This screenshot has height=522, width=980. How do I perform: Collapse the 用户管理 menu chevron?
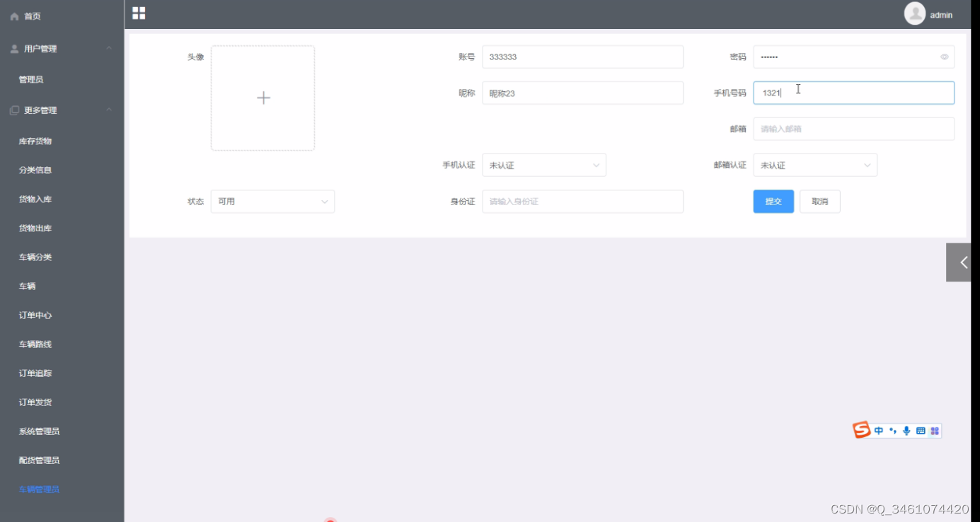point(109,49)
